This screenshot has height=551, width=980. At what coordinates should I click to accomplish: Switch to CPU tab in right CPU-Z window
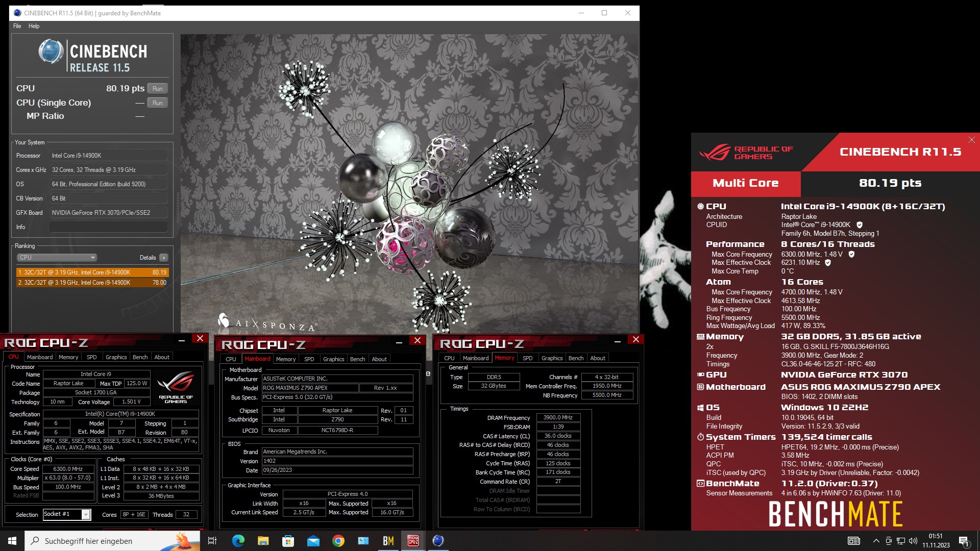(450, 358)
